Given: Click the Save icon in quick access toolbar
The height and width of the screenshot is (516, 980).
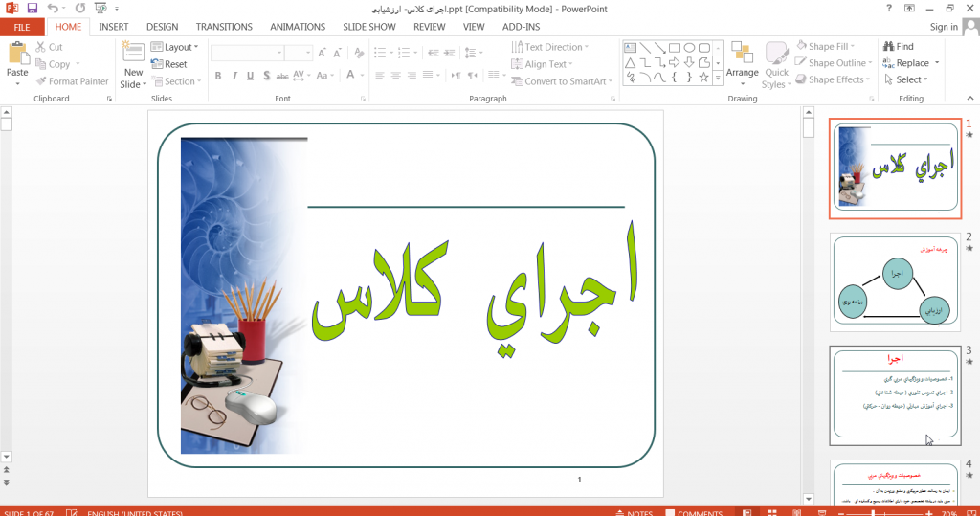Looking at the screenshot, I should (32, 9).
